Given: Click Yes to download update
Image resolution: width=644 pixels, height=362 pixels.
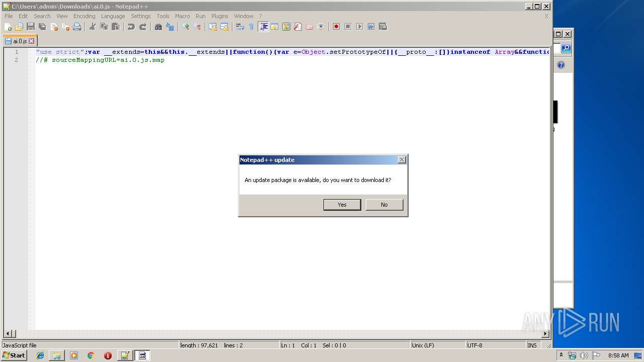Looking at the screenshot, I should (x=342, y=205).
